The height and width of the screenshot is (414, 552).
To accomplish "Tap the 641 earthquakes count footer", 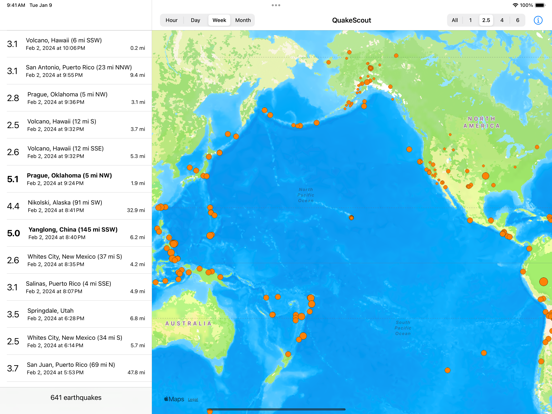I will tap(76, 397).
